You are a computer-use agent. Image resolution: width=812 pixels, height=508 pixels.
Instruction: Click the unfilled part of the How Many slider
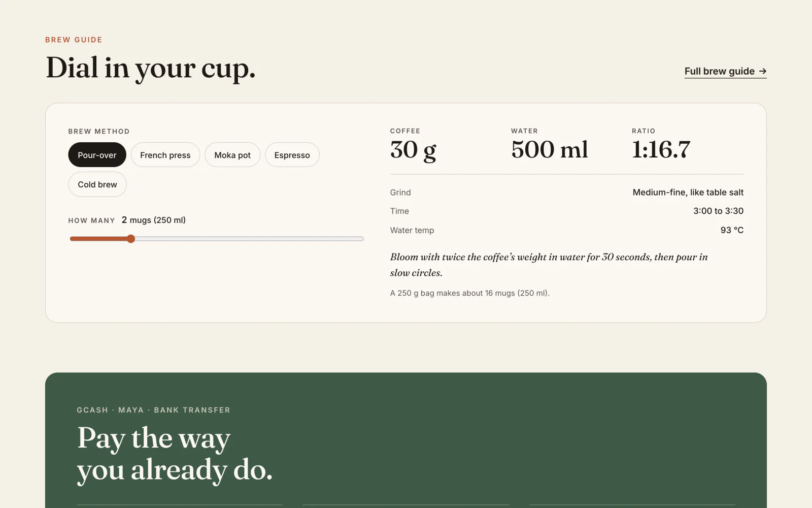click(x=249, y=239)
